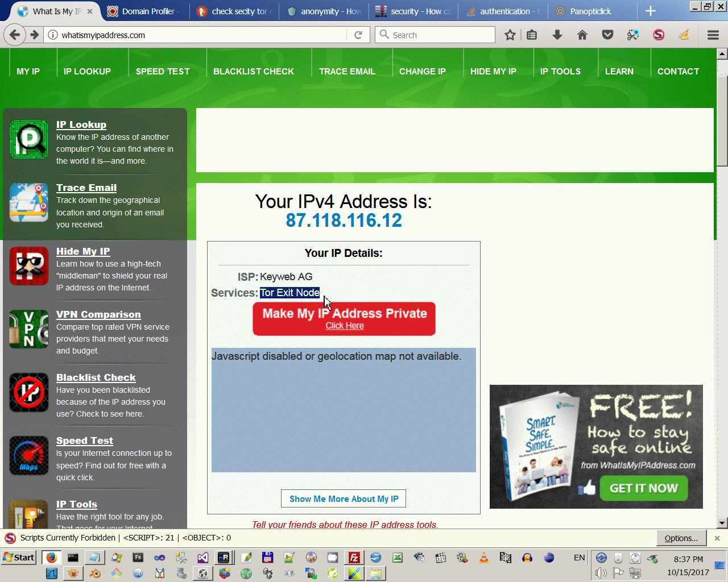Open the IP Lookup sidebar link
Viewport: 728px width, 582px height.
click(x=81, y=124)
